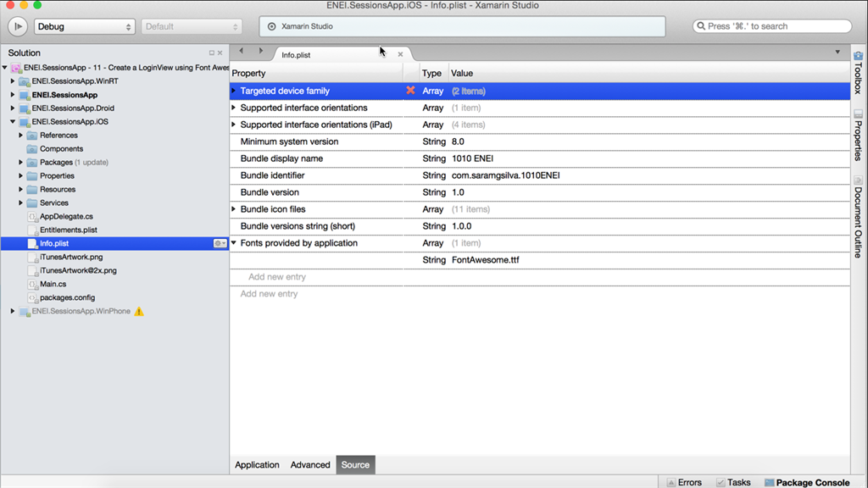Image resolution: width=868 pixels, height=488 pixels.
Task: Expand Bundle icon files entry
Action: point(234,209)
